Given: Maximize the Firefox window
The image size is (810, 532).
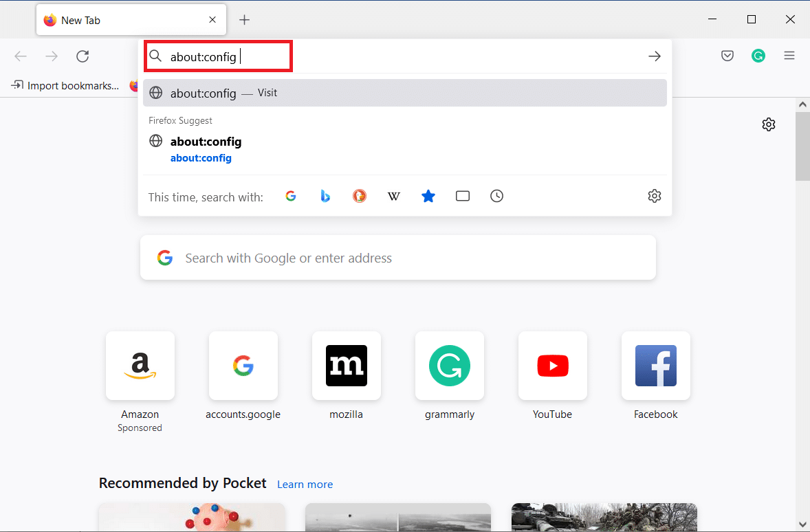Looking at the screenshot, I should coord(752,19).
